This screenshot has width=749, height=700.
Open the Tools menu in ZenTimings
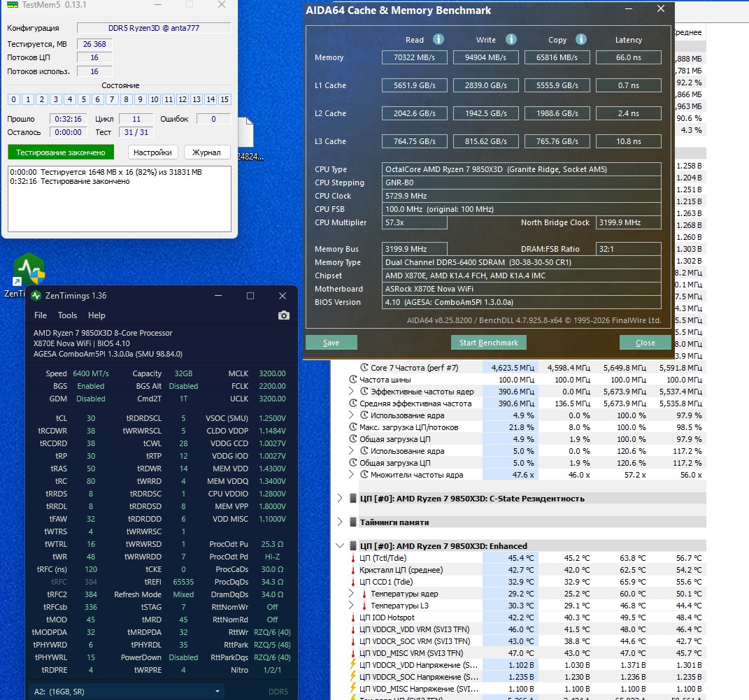[67, 315]
